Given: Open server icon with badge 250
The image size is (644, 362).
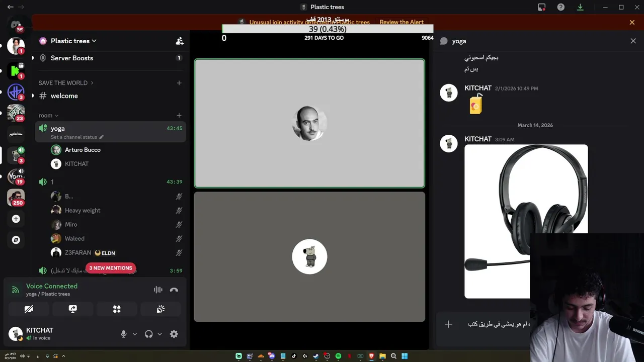Looking at the screenshot, I should tap(16, 197).
